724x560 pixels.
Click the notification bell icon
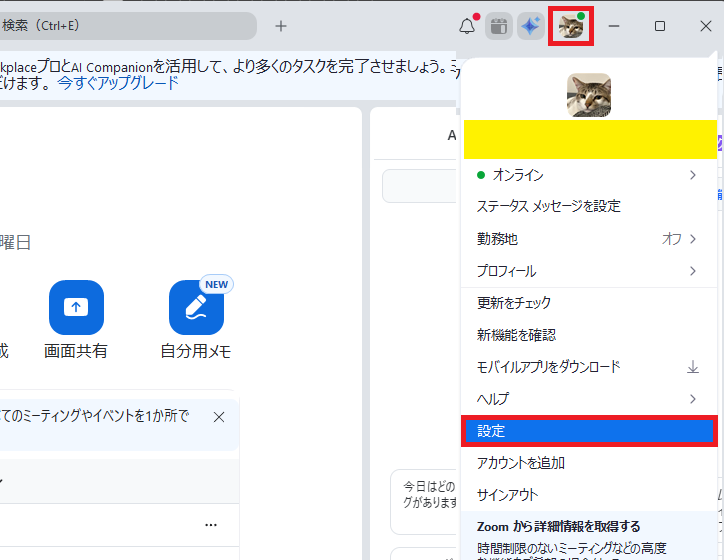[x=467, y=26]
